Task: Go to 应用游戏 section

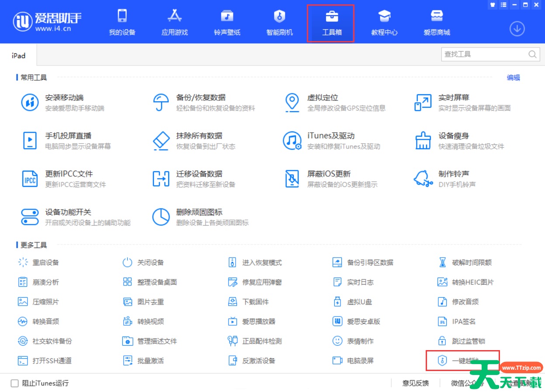Action: point(174,24)
